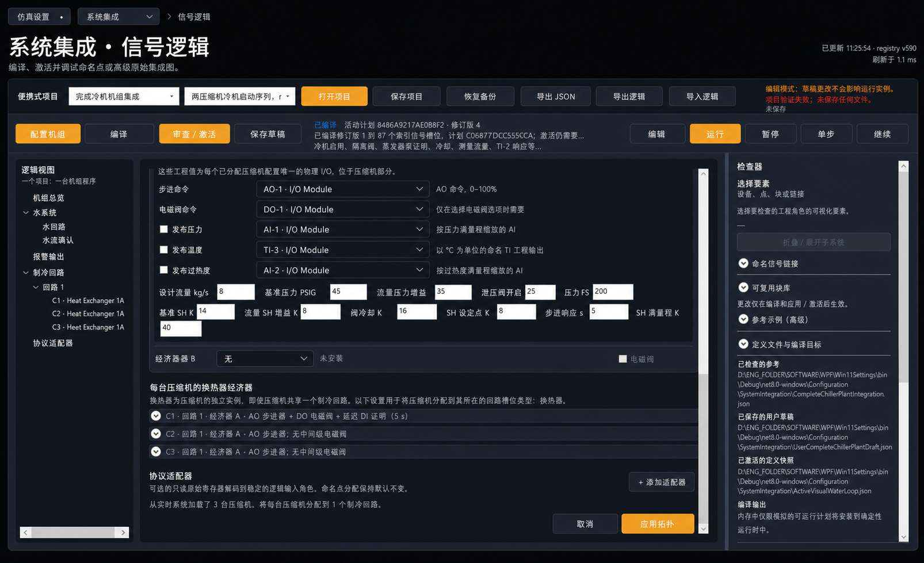Click the 设计流量 kg/s input field
Screen dimensions: 924x563
[236, 292]
